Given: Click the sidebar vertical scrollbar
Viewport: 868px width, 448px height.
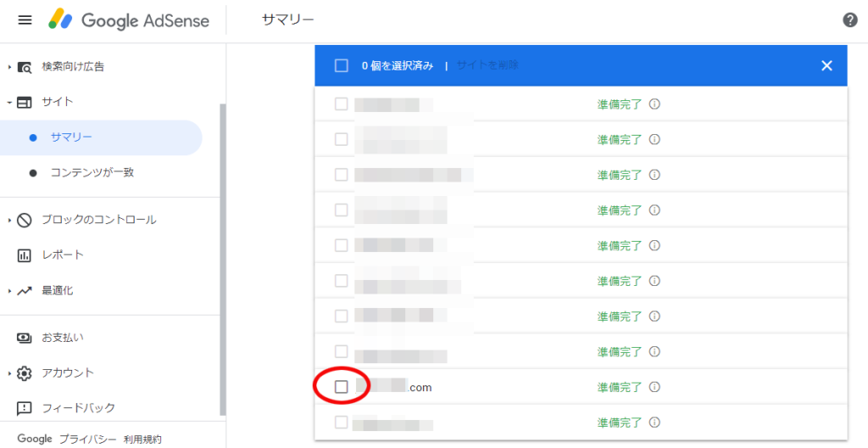Looking at the screenshot, I should point(222,255).
